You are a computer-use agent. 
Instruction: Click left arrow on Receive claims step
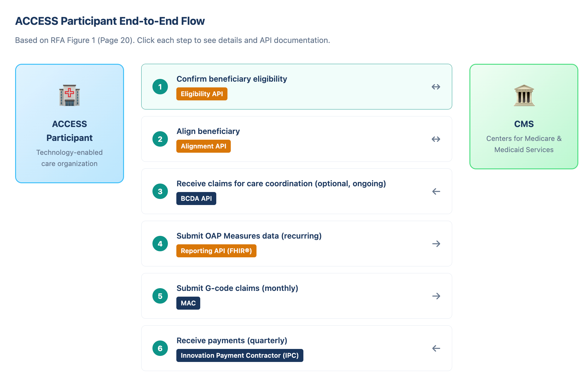click(436, 191)
